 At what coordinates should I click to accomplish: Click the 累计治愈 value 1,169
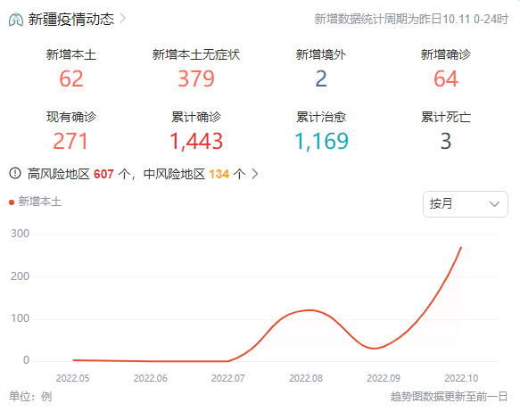tap(321, 141)
